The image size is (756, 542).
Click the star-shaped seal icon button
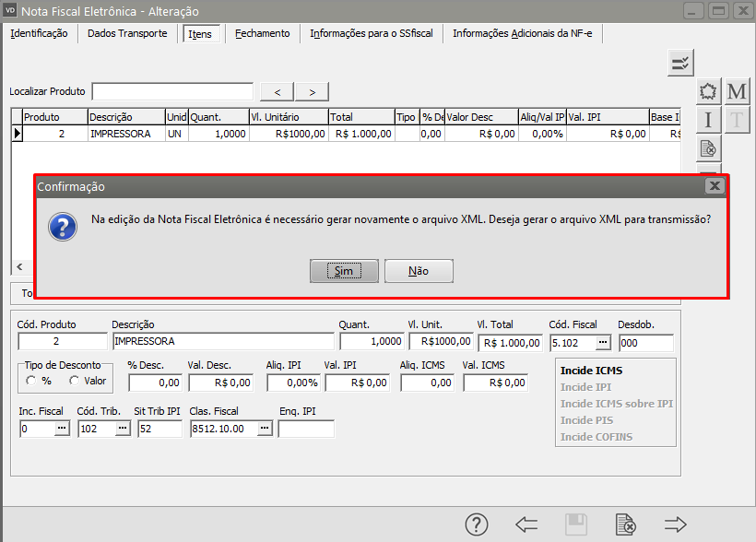pyautogui.click(x=708, y=91)
